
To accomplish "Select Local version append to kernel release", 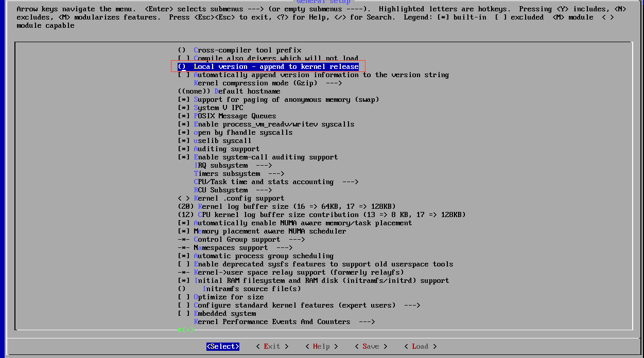I will coord(276,67).
